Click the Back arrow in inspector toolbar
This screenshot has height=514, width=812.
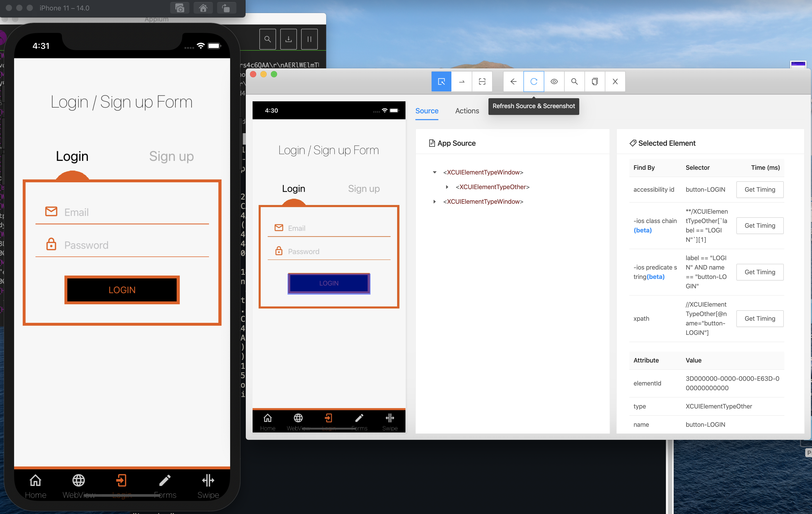(513, 81)
